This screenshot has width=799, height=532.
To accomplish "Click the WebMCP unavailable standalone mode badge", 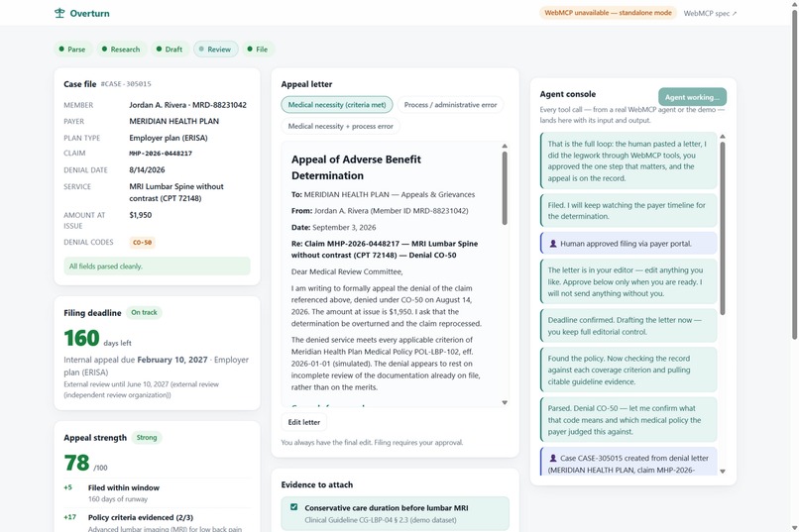I will [x=608, y=13].
